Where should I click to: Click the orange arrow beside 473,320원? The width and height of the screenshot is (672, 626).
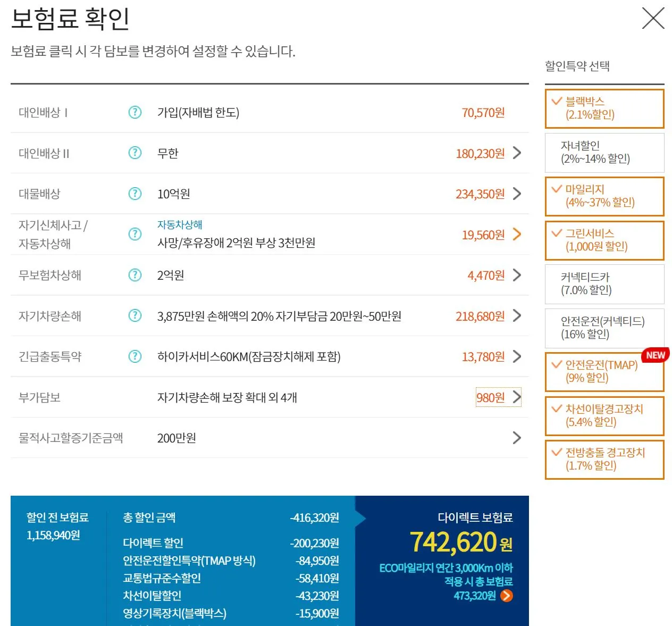(x=507, y=596)
